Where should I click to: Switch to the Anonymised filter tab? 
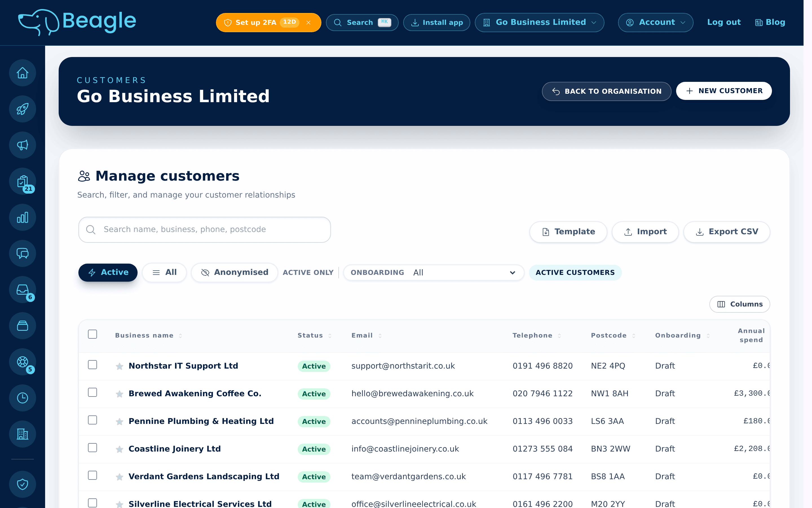coord(234,272)
